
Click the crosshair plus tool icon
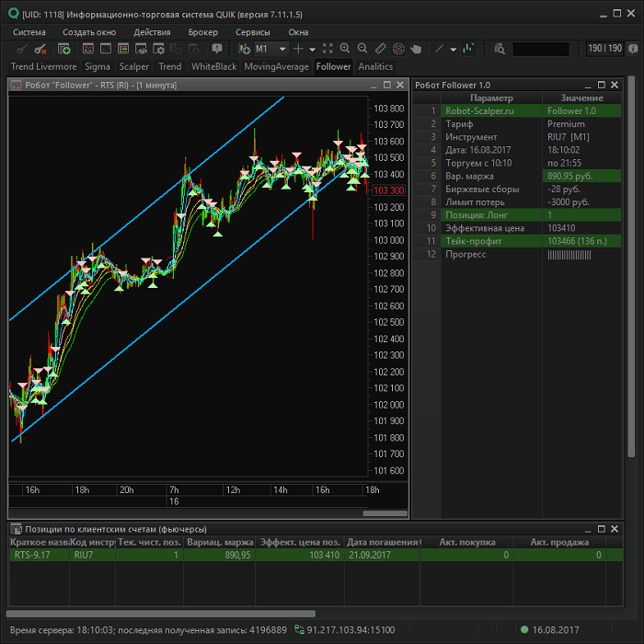tap(298, 49)
